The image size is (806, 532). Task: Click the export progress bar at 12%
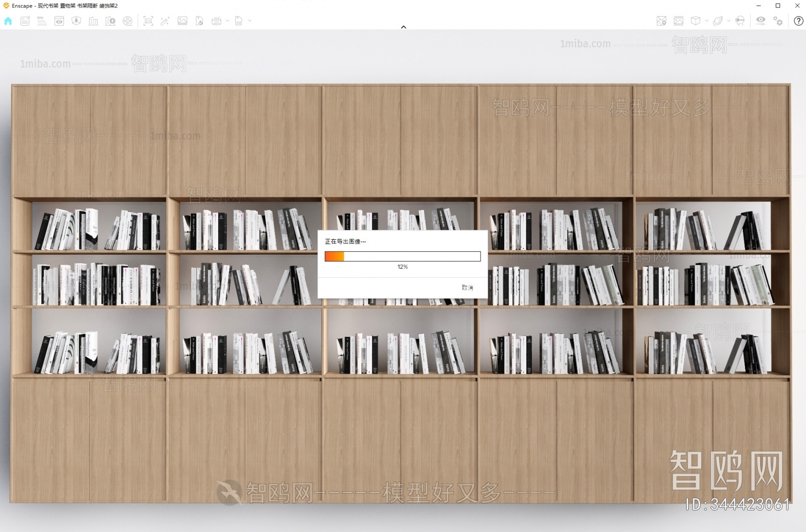point(402,256)
